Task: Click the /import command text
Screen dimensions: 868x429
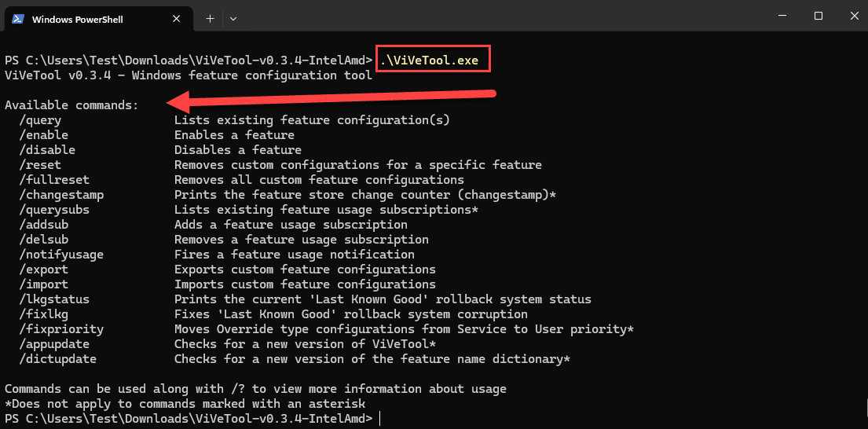Action: pos(44,284)
